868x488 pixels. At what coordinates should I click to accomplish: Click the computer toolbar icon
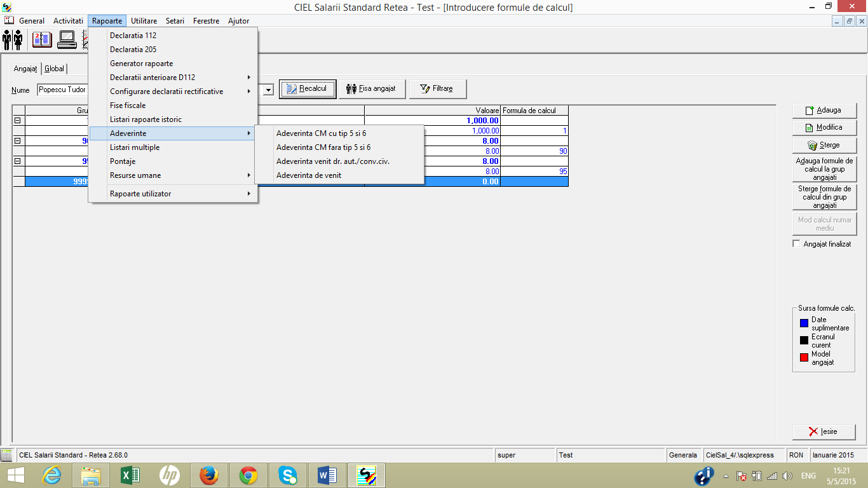(x=67, y=39)
